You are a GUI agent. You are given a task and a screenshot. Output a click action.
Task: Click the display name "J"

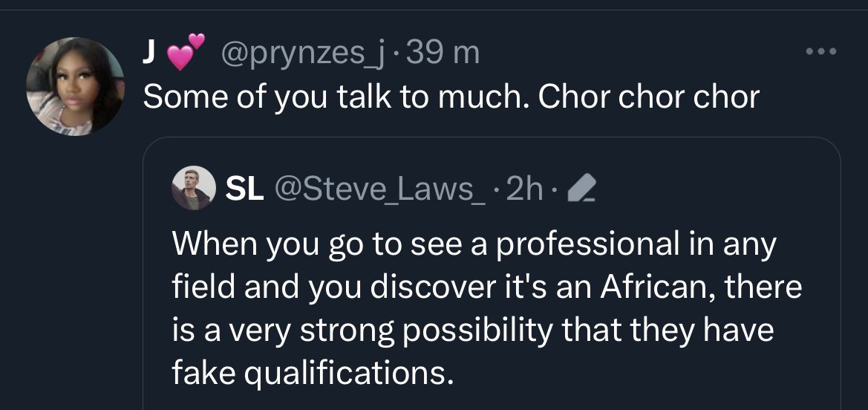pos(149,53)
